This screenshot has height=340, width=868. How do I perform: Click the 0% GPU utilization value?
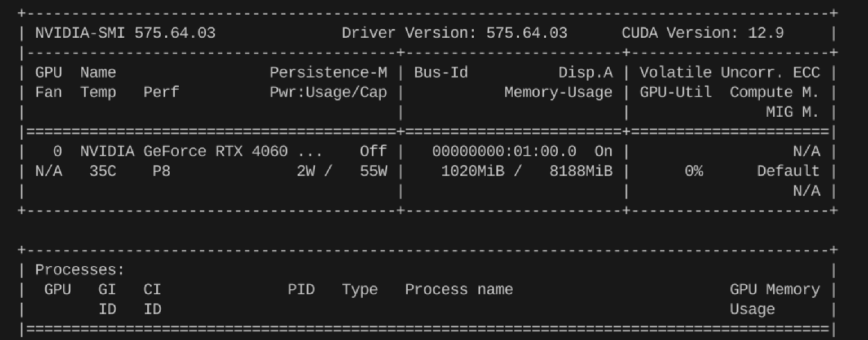pos(694,171)
